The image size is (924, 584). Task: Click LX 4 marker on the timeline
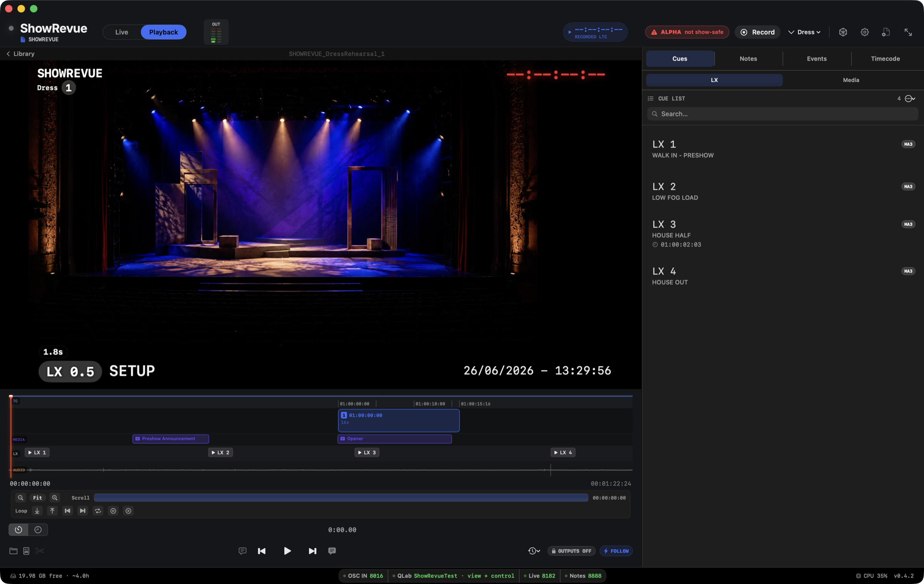(x=563, y=452)
